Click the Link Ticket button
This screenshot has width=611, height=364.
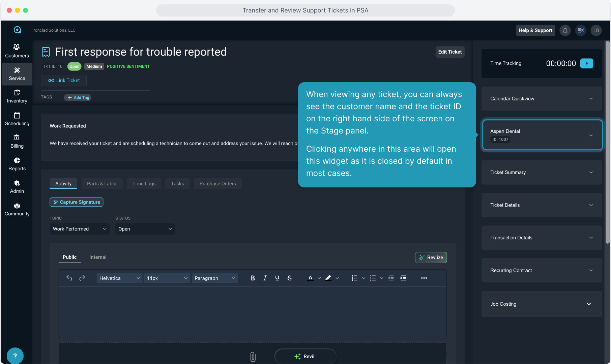point(64,81)
